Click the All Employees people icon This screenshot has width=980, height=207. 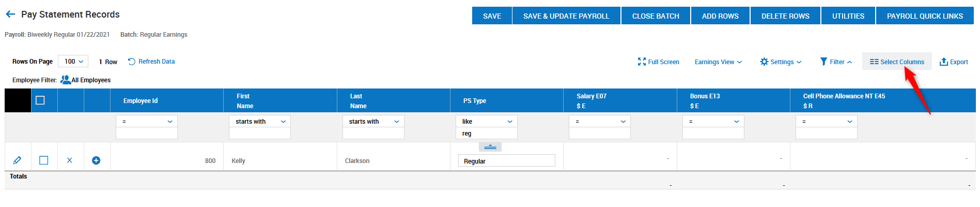click(x=66, y=80)
